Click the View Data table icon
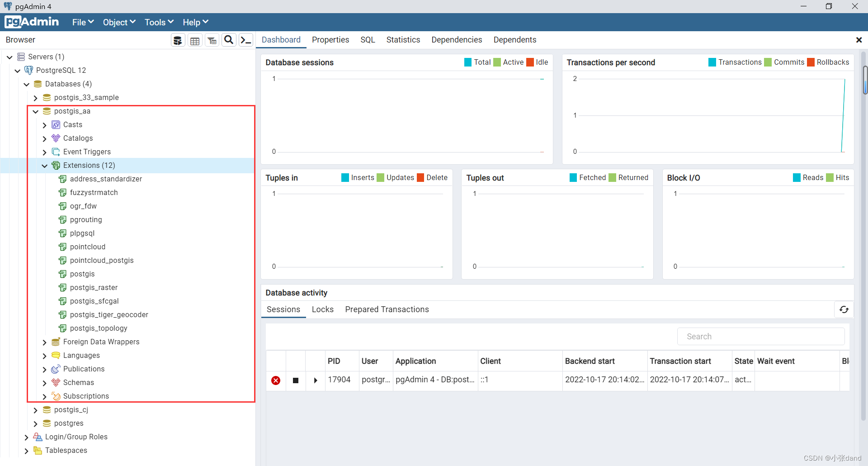This screenshot has width=868, height=466. click(195, 40)
